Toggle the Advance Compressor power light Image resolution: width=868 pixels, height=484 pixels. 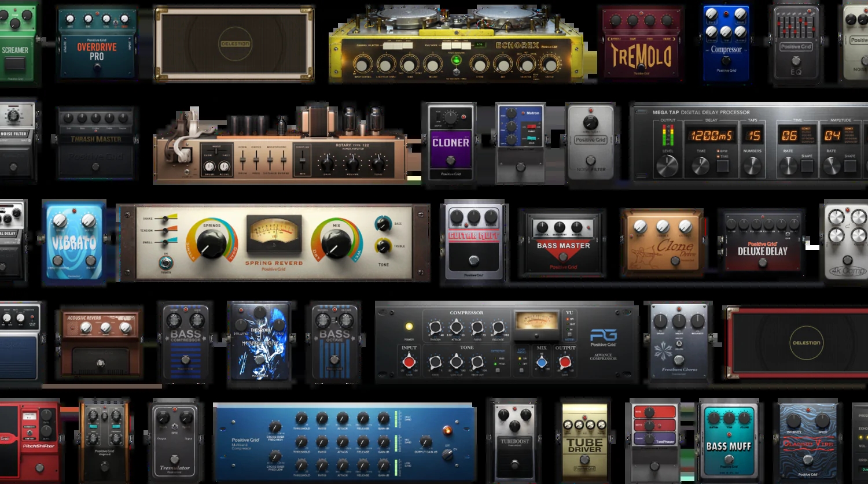tap(409, 327)
